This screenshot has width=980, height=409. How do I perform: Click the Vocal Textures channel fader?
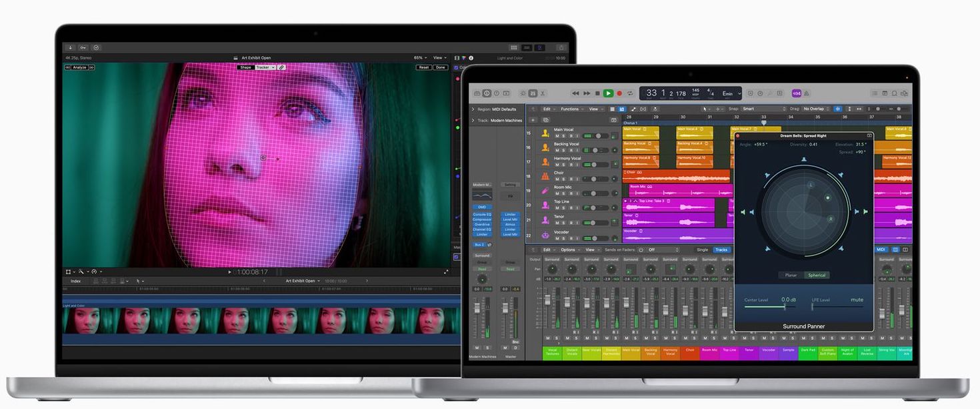tap(549, 300)
